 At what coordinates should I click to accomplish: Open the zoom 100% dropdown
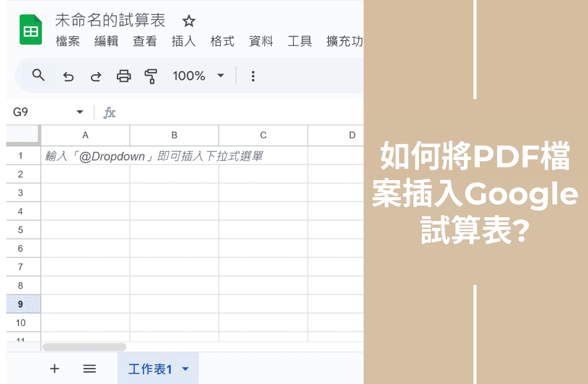(x=199, y=76)
